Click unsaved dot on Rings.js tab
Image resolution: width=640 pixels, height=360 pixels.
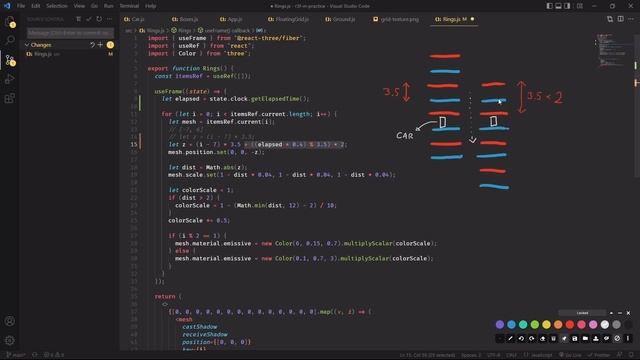472,19
